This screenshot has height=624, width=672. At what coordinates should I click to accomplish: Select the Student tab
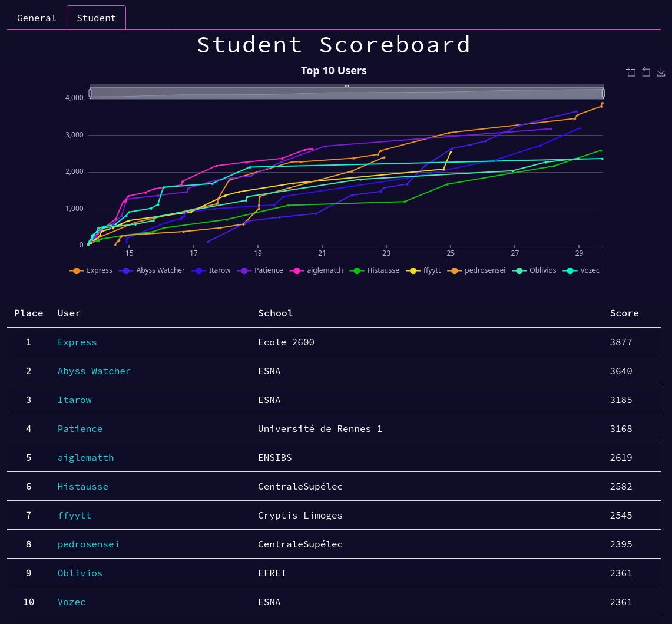tap(97, 18)
